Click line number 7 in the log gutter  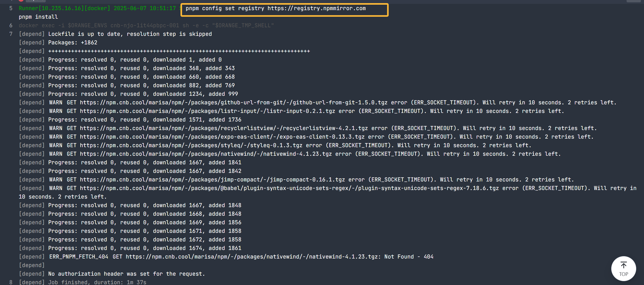tap(11, 34)
